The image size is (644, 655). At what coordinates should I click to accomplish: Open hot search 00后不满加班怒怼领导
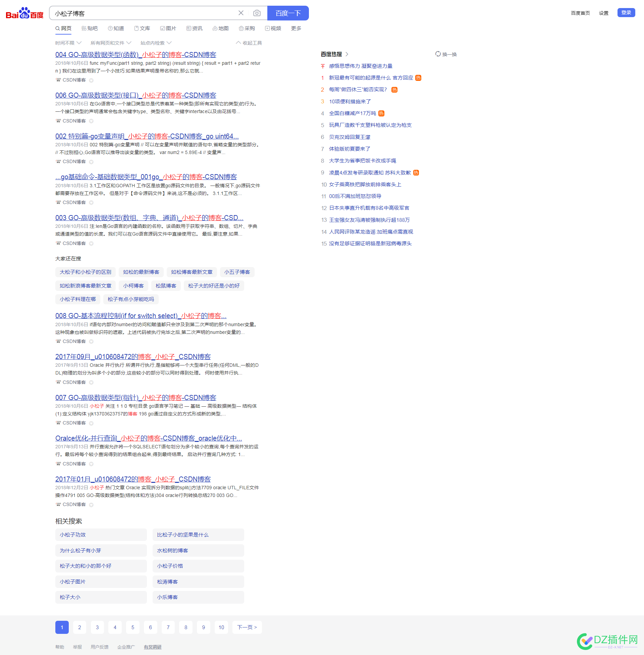tap(355, 196)
